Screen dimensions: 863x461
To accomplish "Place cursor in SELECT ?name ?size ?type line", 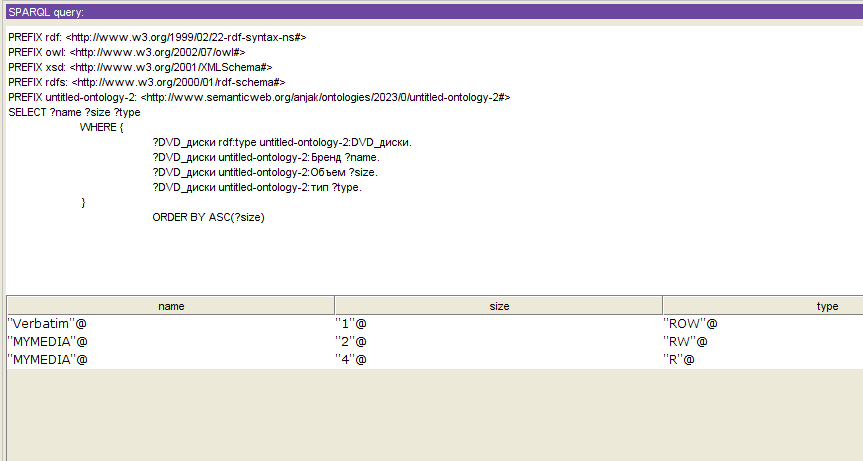I will click(74, 112).
